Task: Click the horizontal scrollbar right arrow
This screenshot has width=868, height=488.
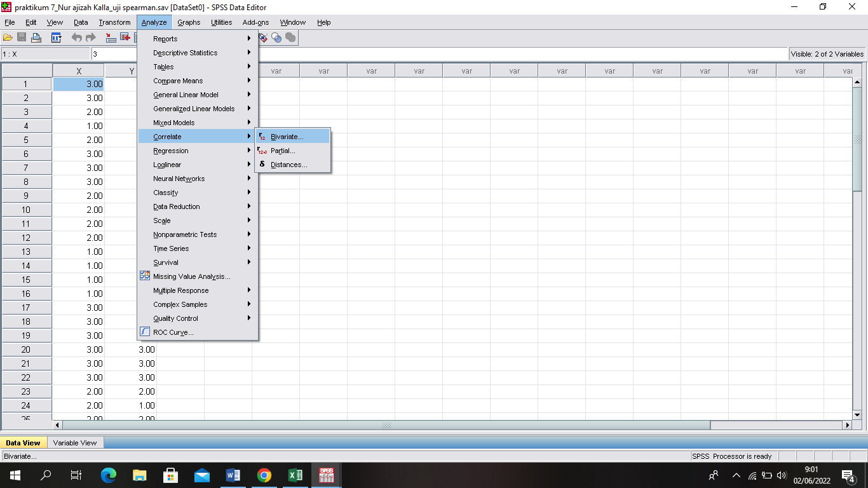Action: (x=846, y=425)
